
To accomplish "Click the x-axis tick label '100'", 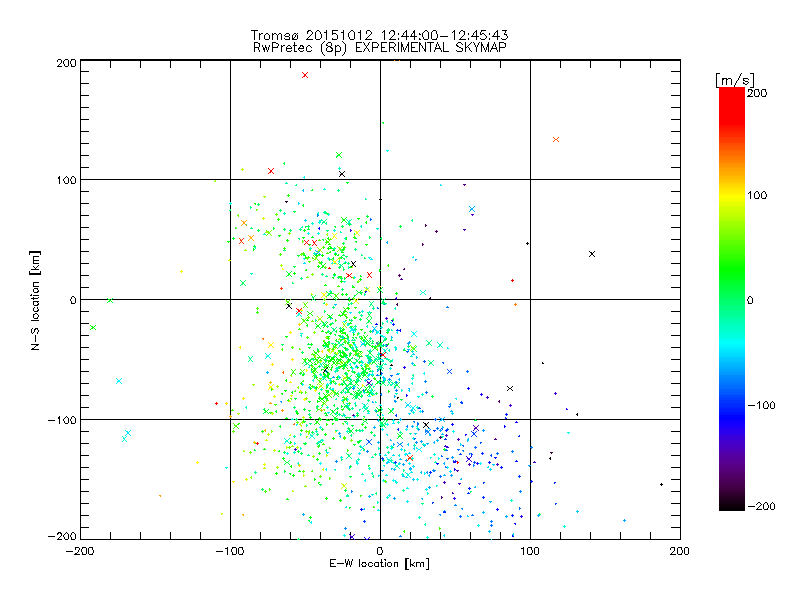I will coord(530,551).
